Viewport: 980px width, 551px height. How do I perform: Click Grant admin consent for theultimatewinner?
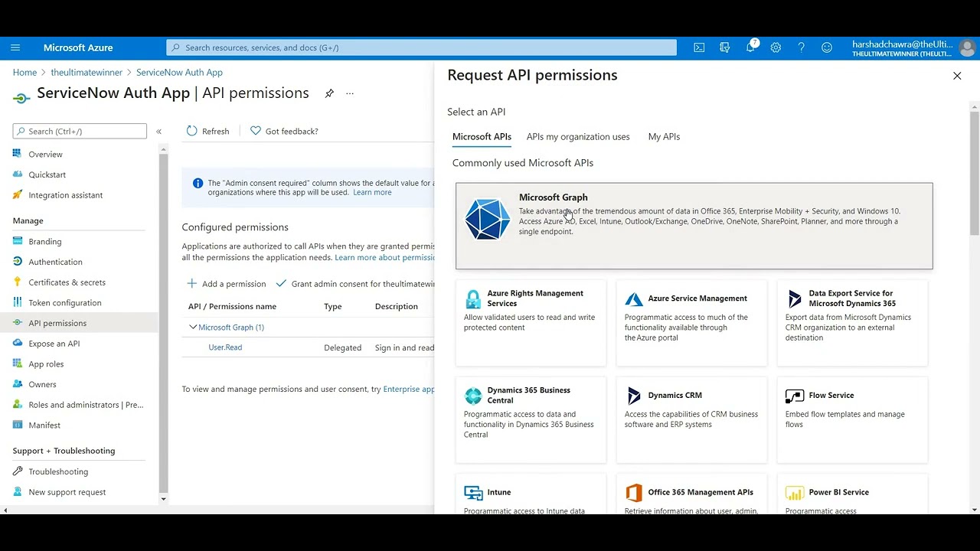355,283
